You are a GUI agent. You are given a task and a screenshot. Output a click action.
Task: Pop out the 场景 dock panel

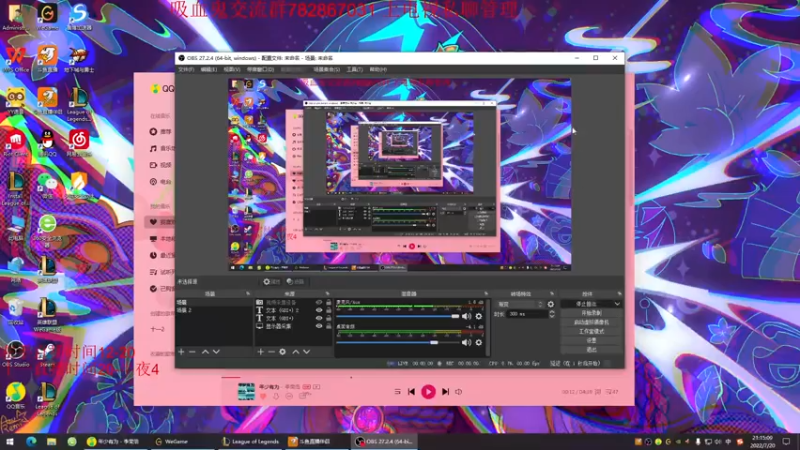click(248, 294)
